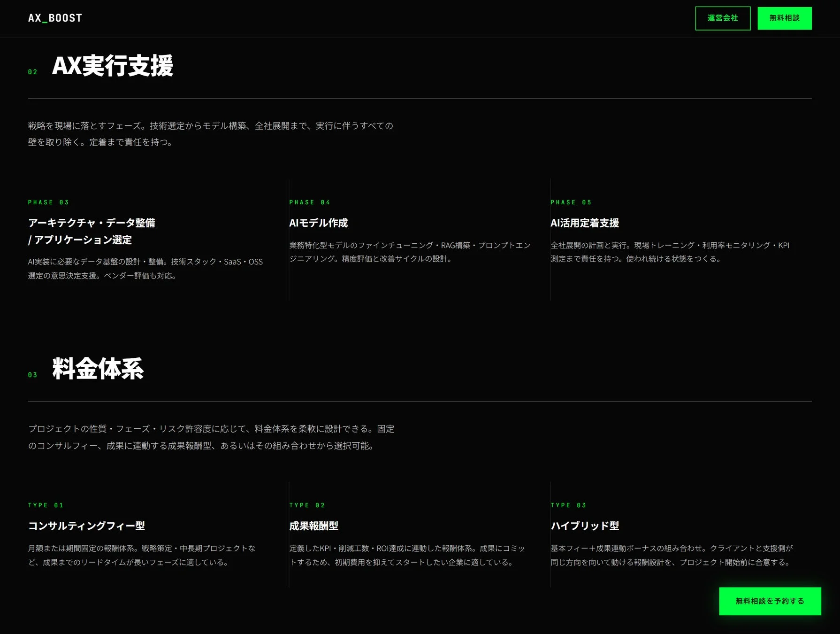Image resolution: width=840 pixels, height=634 pixels.
Task: Click the AI活用定着支援 heading
Action: coord(585,223)
